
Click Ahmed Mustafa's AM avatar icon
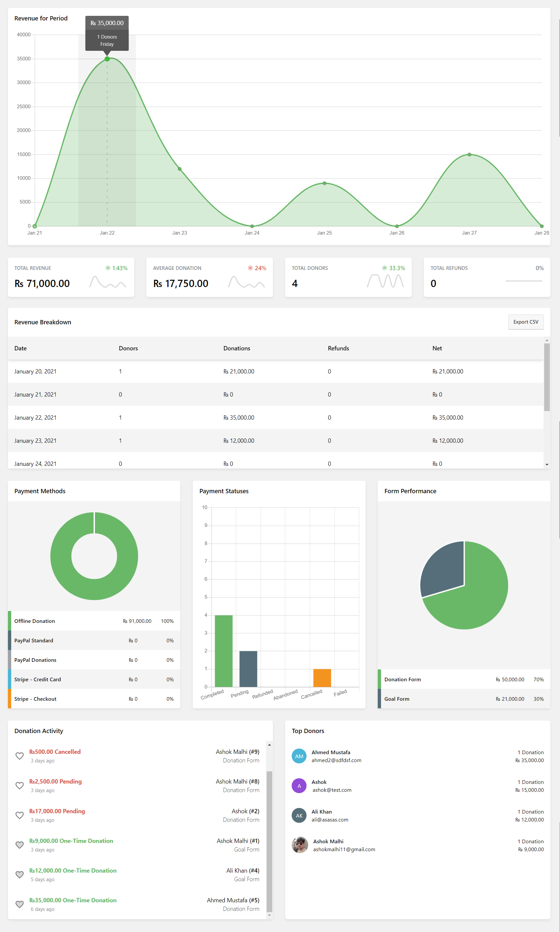pos(299,756)
